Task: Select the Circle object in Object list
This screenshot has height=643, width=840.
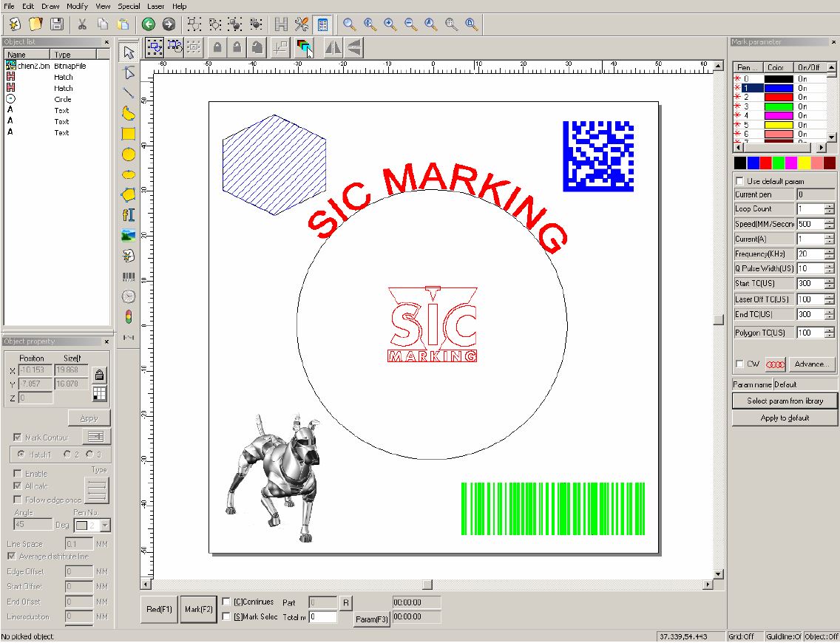Action: point(62,99)
